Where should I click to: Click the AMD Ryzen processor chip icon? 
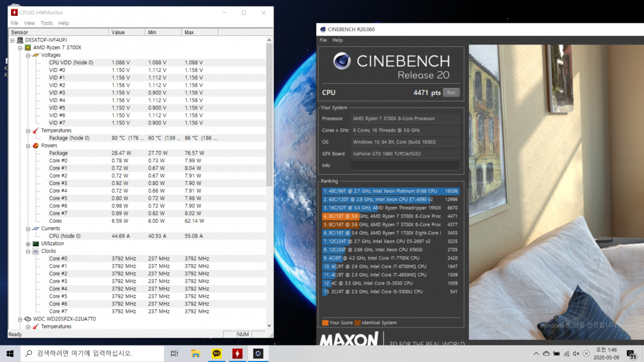(x=28, y=47)
